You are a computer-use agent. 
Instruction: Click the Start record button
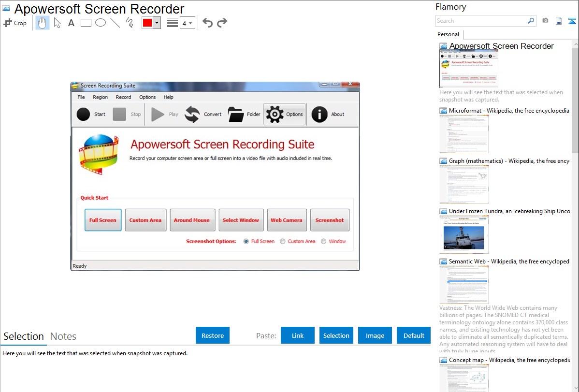point(91,115)
